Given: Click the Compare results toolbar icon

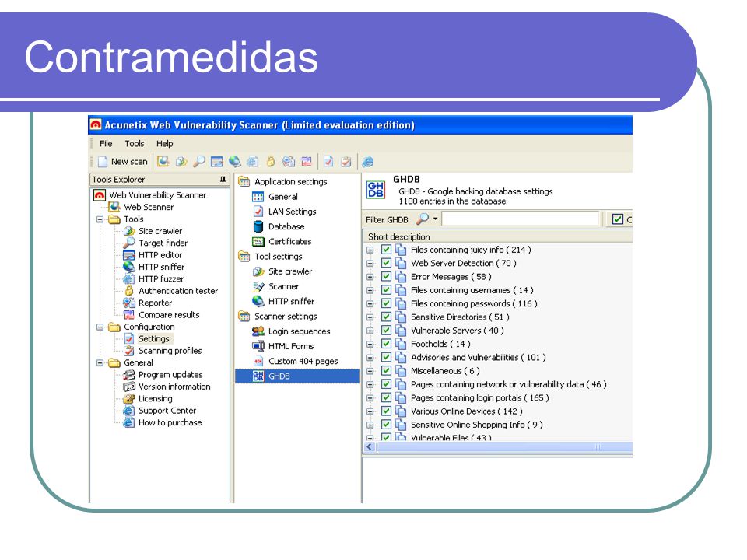Looking at the screenshot, I should 307,162.
